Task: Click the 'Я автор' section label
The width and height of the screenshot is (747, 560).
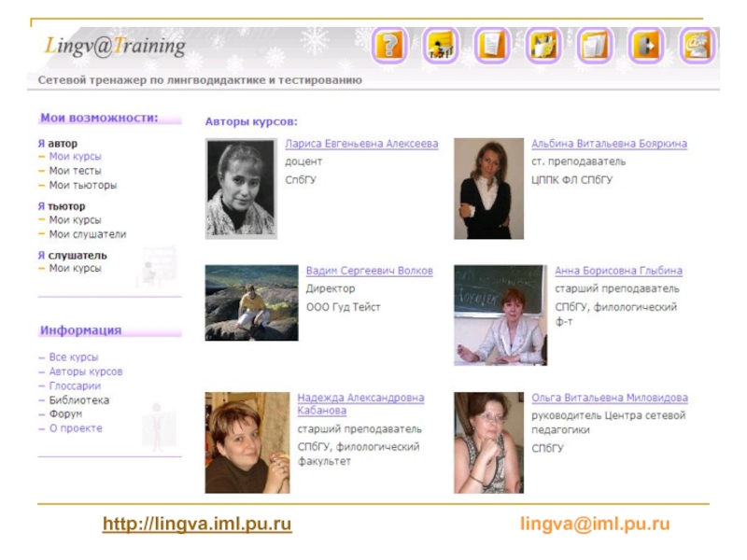Action: tap(58, 144)
